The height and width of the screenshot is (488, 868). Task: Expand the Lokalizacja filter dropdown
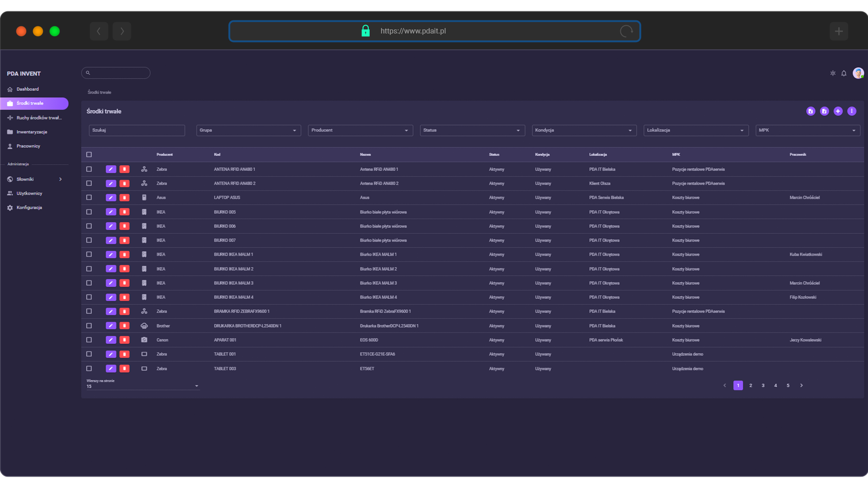[x=695, y=130]
